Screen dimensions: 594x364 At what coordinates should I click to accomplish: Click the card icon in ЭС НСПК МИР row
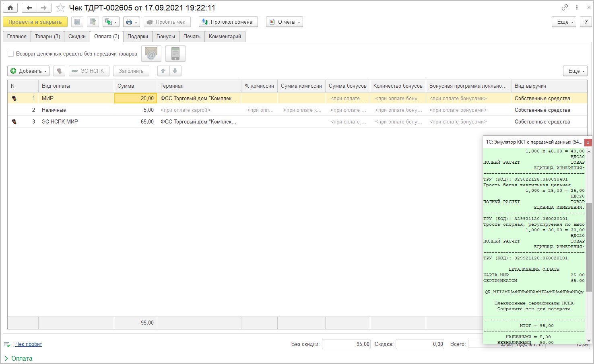14,122
